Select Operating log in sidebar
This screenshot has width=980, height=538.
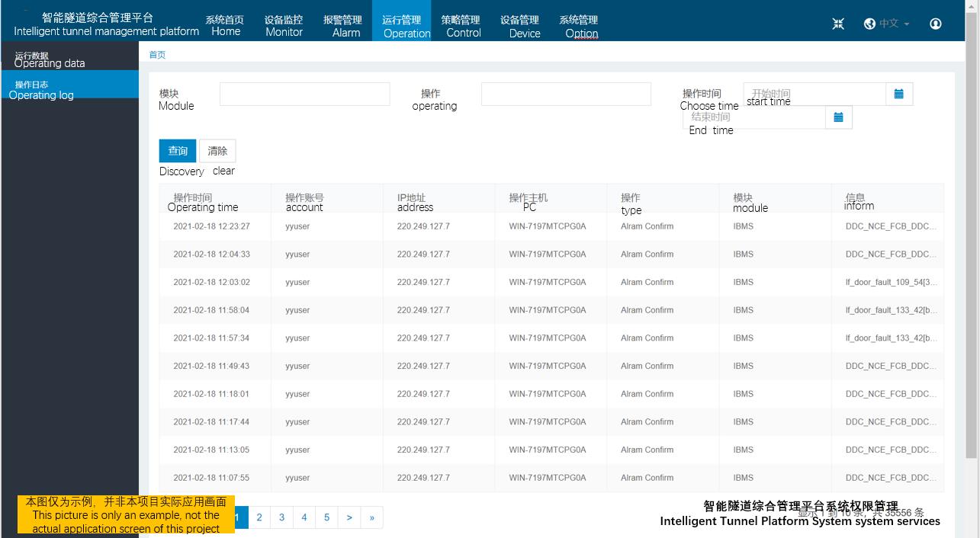[x=69, y=85]
